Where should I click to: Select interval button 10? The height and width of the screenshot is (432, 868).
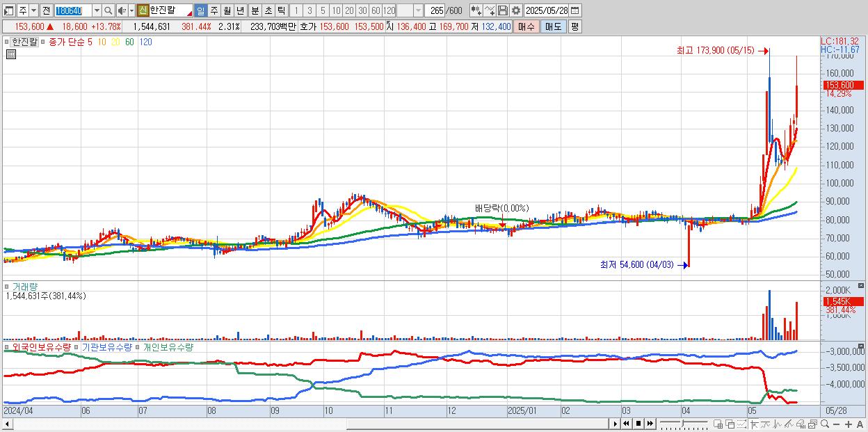(x=336, y=10)
